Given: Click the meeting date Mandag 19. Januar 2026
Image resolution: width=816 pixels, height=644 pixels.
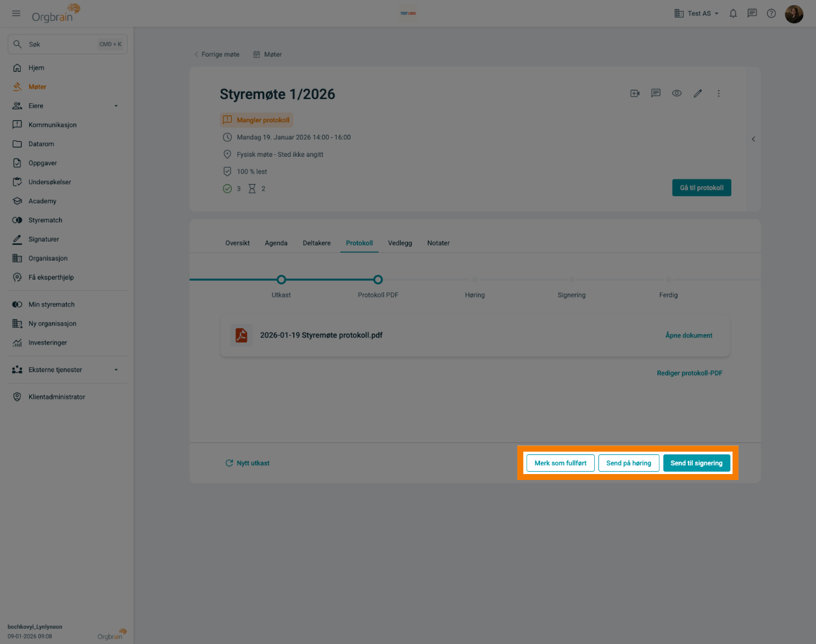Looking at the screenshot, I should tap(293, 138).
